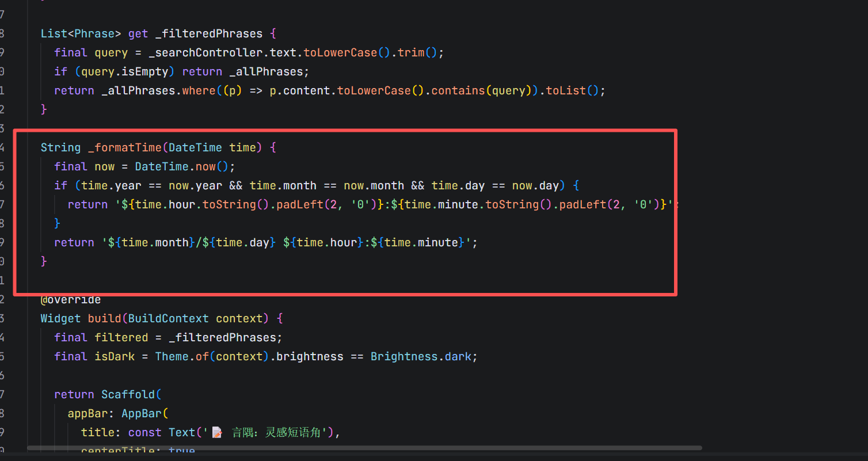Viewport: 868px width, 461px height.
Task: Click time.year in the if condition
Action: pos(111,185)
